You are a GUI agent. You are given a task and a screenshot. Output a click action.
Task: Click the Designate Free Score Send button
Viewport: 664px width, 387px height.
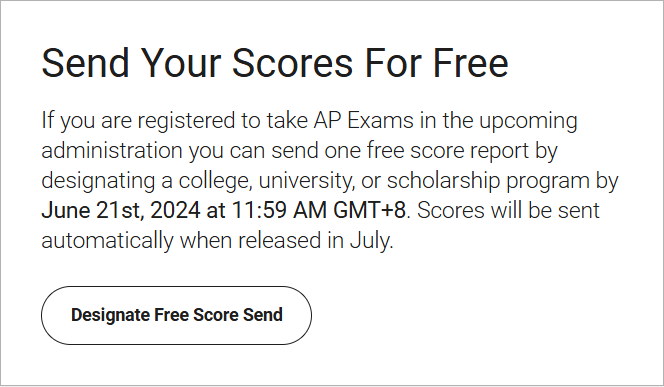pos(176,315)
